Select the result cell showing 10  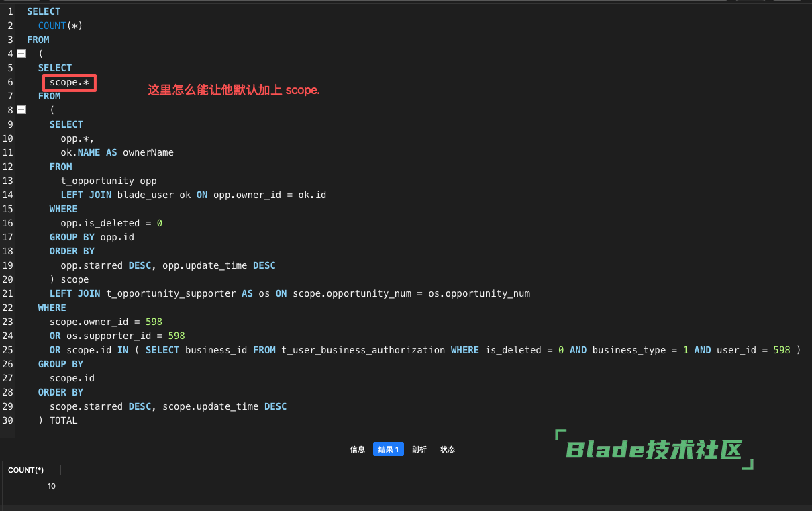52,486
